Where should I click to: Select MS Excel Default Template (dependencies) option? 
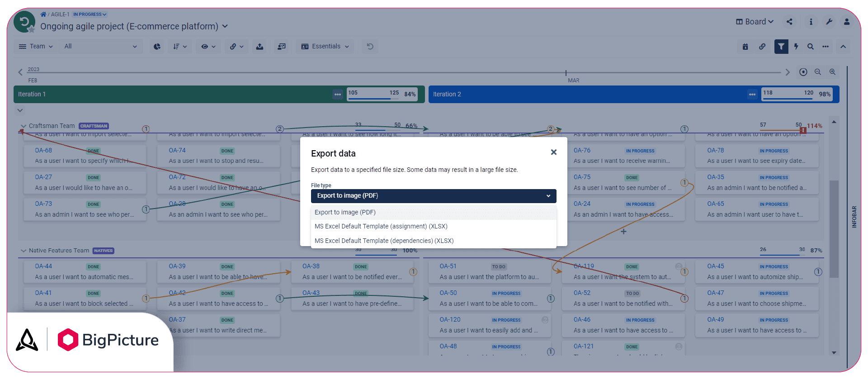(434, 241)
